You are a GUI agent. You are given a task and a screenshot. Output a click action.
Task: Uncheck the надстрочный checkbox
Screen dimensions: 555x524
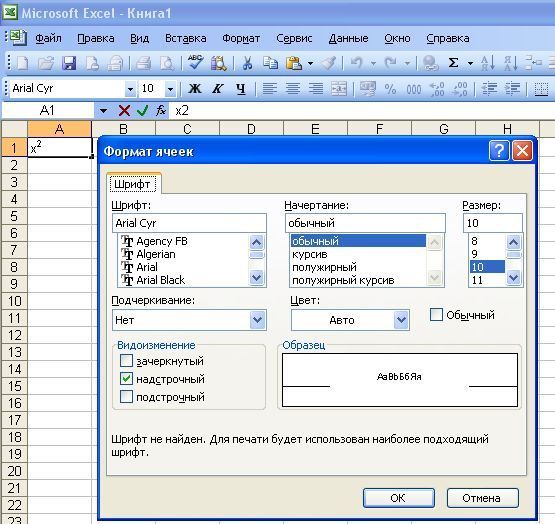pyautogui.click(x=126, y=379)
